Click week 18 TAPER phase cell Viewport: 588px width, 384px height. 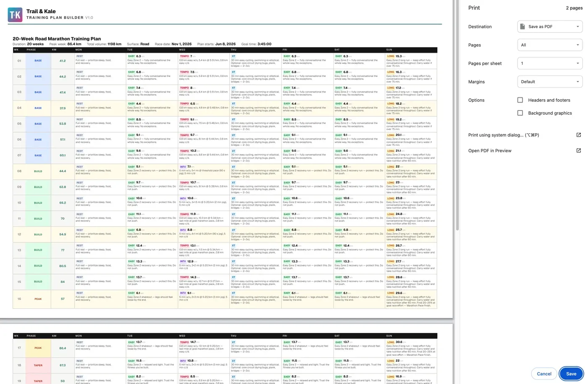[x=38, y=365]
